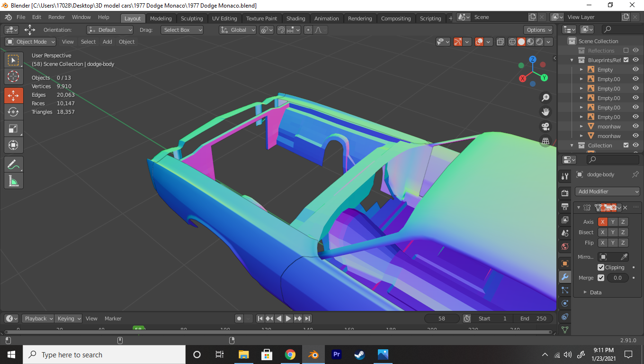The height and width of the screenshot is (364, 644).
Task: Open the Render properties tab
Action: [564, 193]
